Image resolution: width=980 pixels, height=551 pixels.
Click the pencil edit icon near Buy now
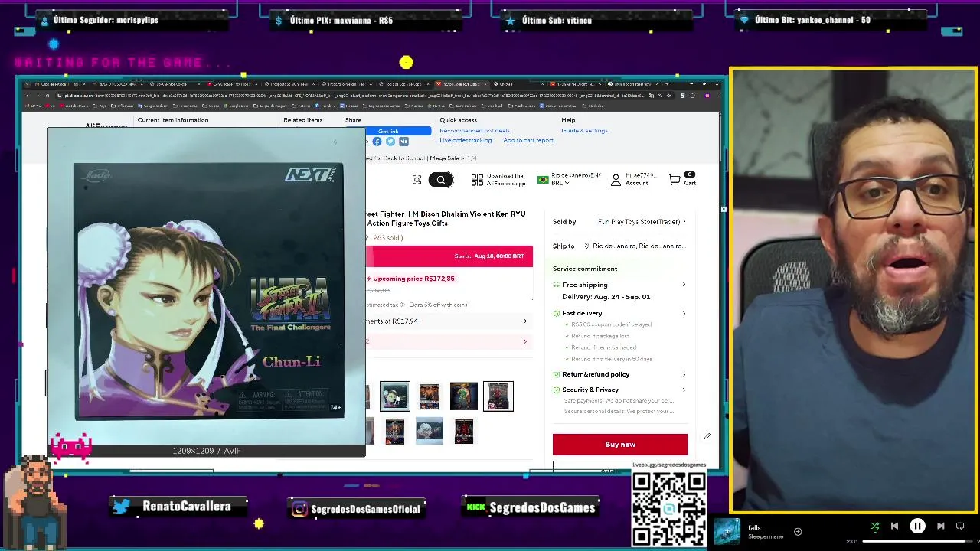(x=707, y=437)
